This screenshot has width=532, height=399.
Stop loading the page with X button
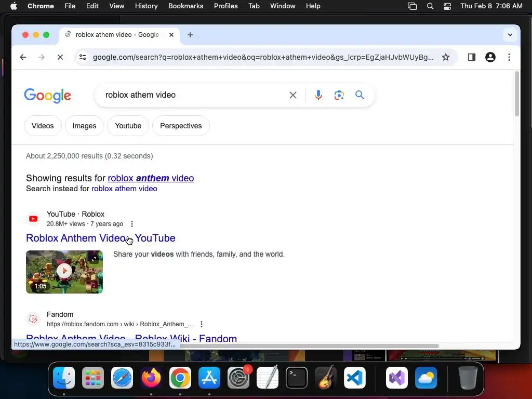(60, 57)
